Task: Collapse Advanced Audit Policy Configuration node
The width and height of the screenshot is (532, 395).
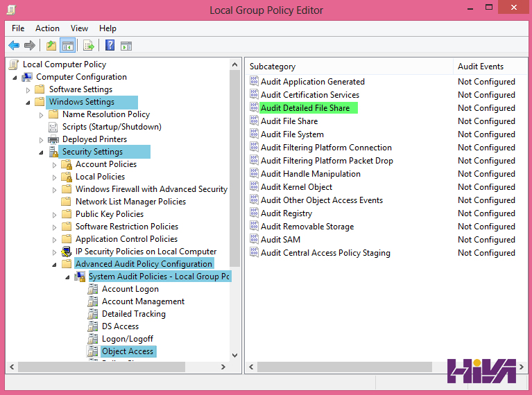Action: 55,265
